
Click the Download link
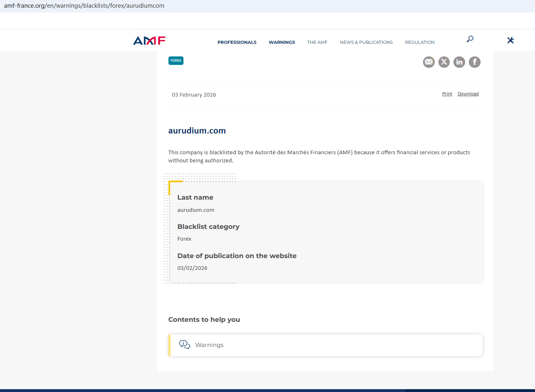point(468,94)
